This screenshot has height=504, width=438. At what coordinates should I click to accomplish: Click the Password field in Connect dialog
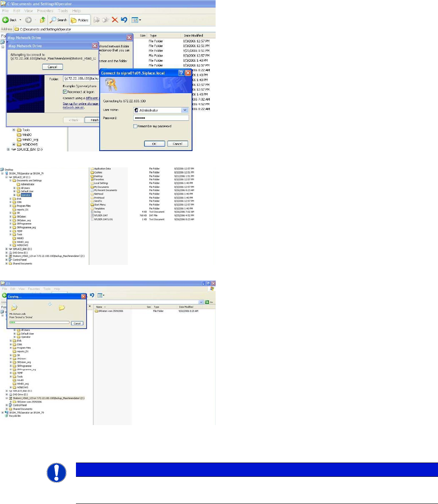pyautogui.click(x=161, y=118)
